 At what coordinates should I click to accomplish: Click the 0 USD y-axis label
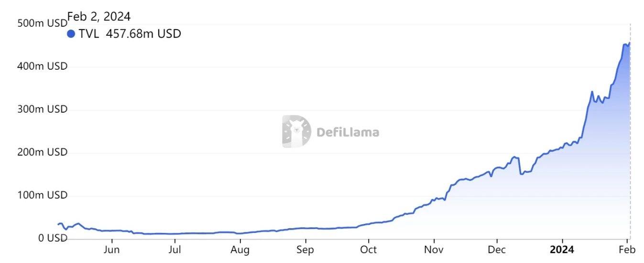(50, 238)
